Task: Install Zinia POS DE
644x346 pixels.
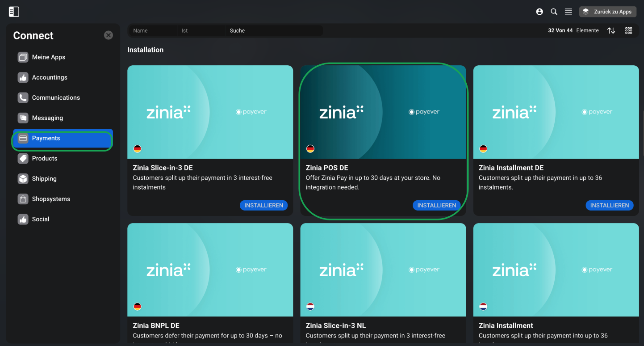Action: click(x=436, y=205)
